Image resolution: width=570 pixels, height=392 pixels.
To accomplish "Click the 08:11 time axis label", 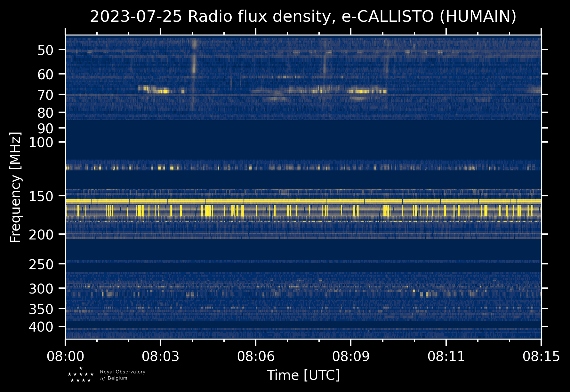I will 446,356.
